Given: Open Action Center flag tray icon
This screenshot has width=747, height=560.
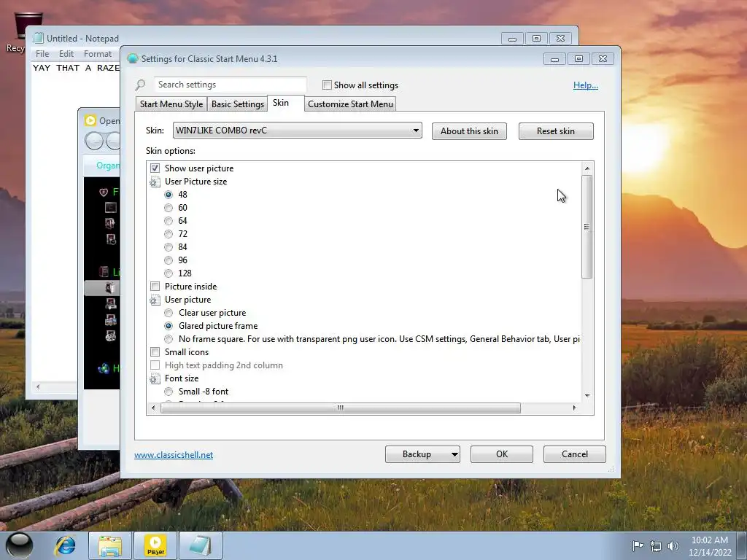Looking at the screenshot, I should click(638, 545).
